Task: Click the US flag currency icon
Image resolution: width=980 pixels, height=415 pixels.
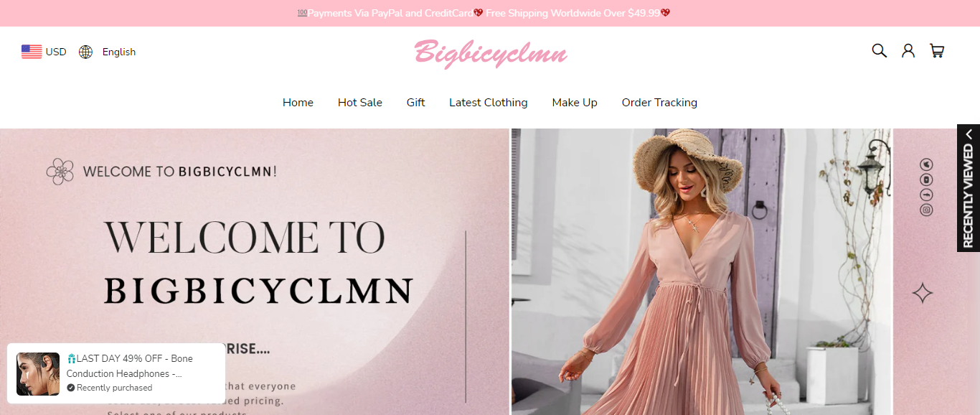Action: 32,52
